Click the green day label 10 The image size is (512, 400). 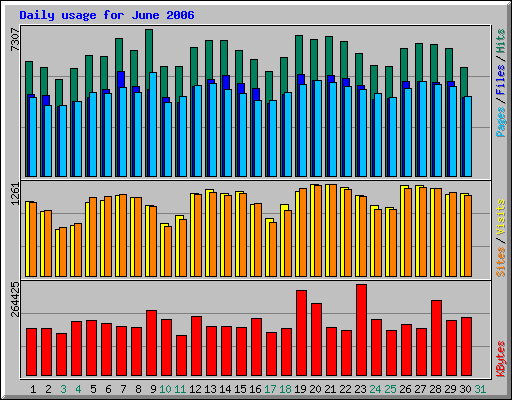[x=165, y=389]
